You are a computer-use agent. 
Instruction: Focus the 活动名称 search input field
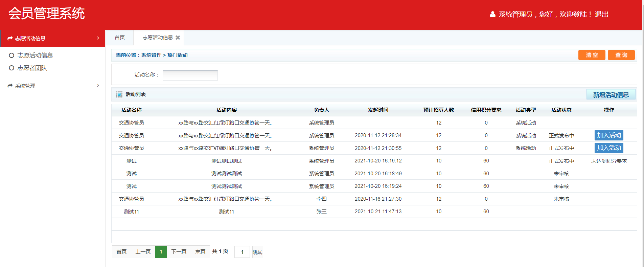(x=190, y=75)
